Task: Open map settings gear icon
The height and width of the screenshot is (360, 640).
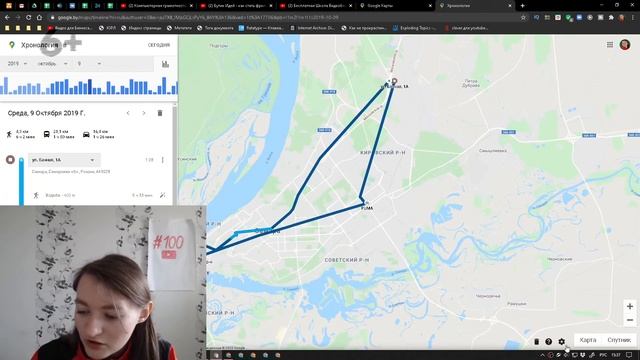Action: 562,341
